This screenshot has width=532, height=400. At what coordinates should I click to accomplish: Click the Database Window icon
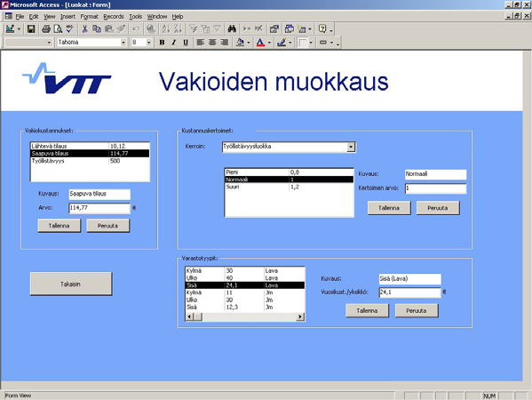289,28
